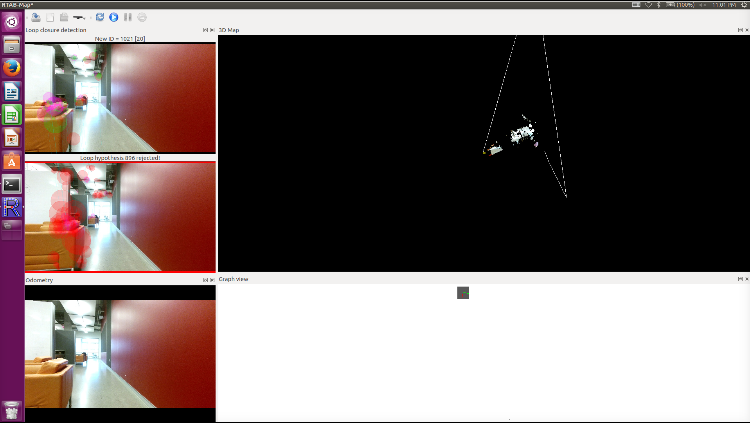Click the stop button in the toolbar

click(141, 17)
